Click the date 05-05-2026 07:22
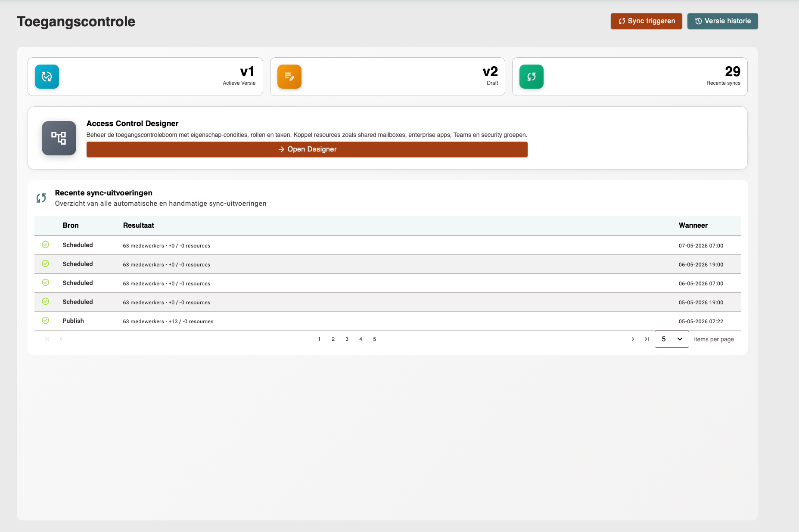This screenshot has height=532, width=799. click(701, 322)
